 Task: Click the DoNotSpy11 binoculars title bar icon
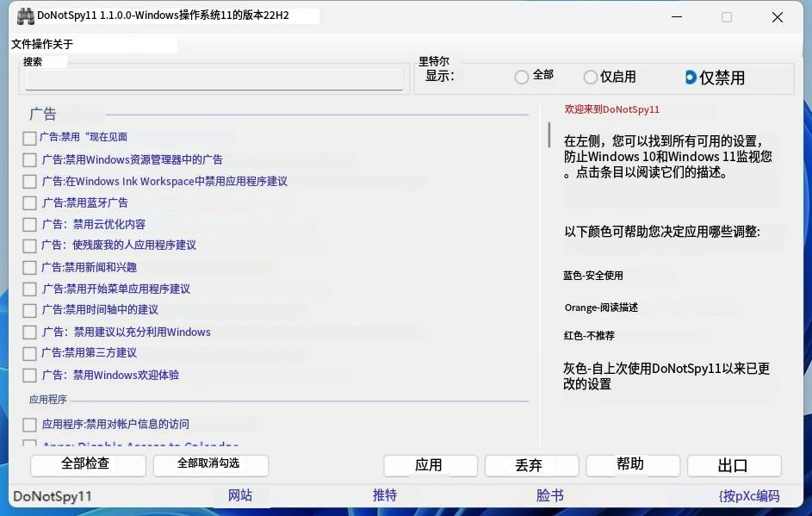tap(25, 16)
